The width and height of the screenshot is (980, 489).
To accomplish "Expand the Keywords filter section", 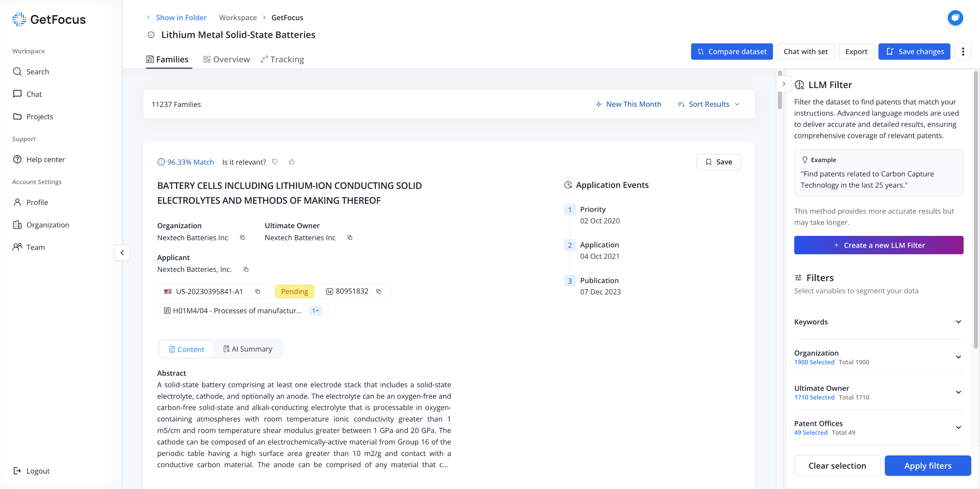I will (958, 322).
